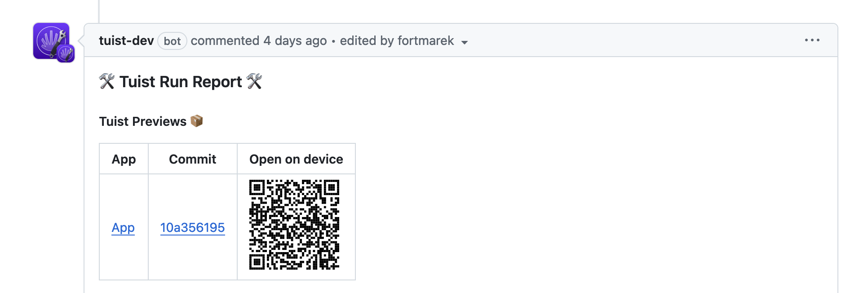Expand comment actions via three-dot control
The width and height of the screenshot is (868, 293).
coord(812,40)
